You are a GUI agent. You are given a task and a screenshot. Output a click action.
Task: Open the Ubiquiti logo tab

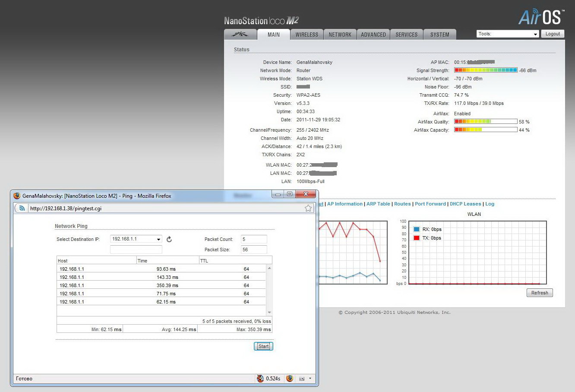tap(240, 35)
